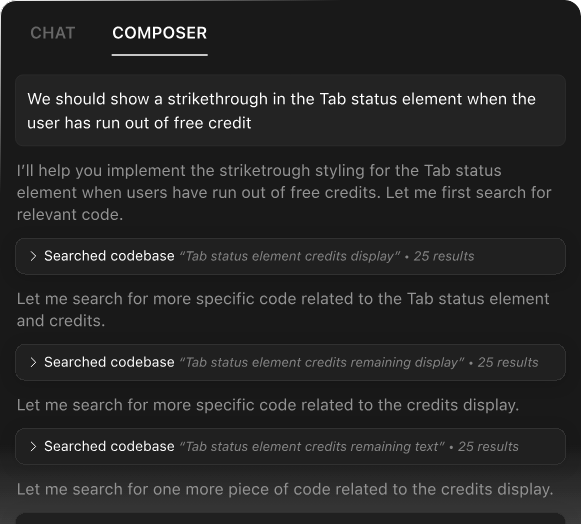
Task: Click "25 results" in the remaining display row
Action: [x=508, y=362]
